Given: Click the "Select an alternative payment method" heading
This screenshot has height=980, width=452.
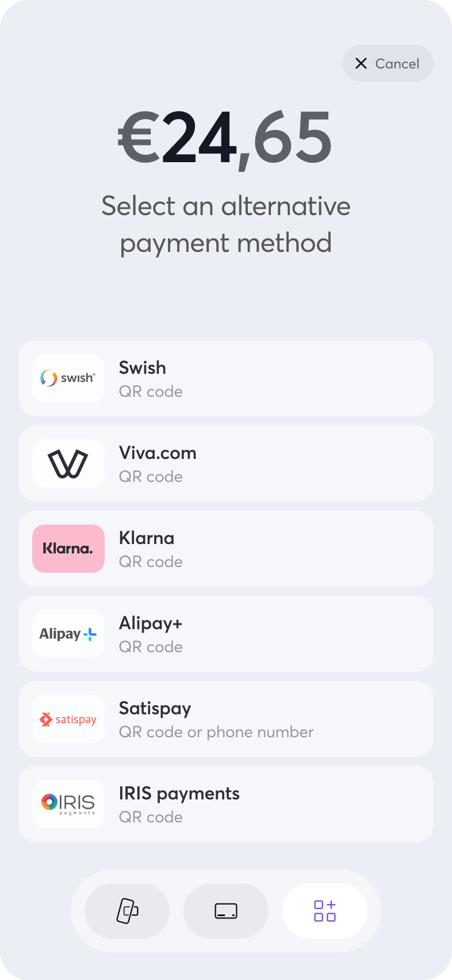Looking at the screenshot, I should point(226,224).
